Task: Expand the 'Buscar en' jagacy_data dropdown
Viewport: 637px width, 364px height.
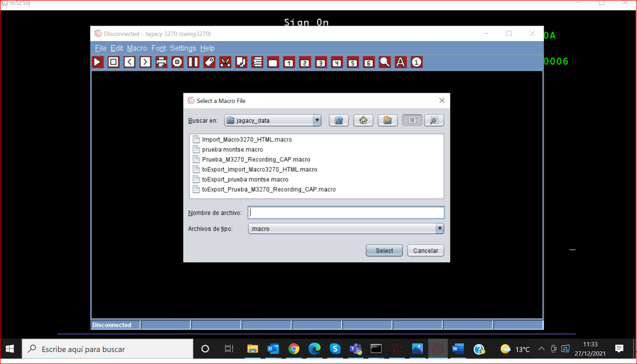Action: 317,121
